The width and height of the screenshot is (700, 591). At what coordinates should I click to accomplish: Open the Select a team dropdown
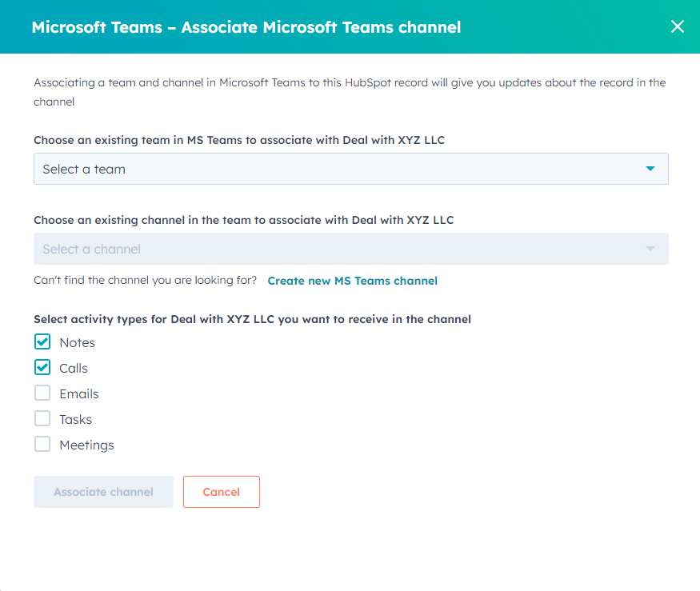(x=351, y=169)
